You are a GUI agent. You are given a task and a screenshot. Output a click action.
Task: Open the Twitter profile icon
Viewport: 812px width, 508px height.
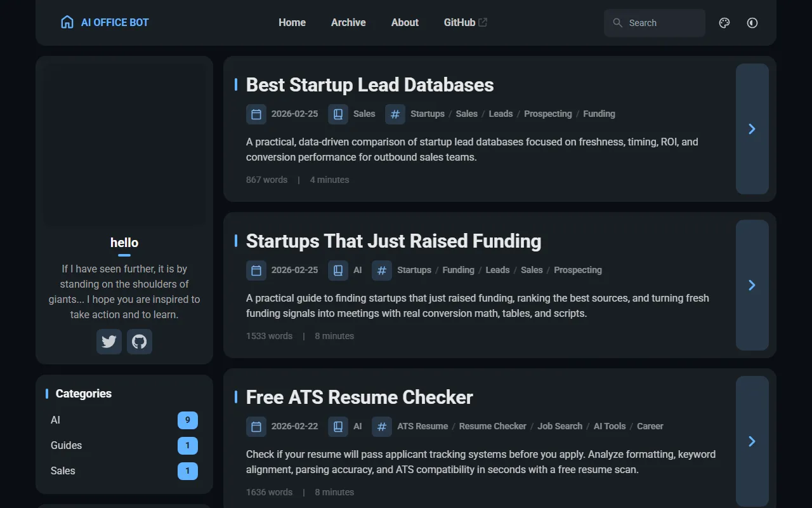(x=109, y=342)
